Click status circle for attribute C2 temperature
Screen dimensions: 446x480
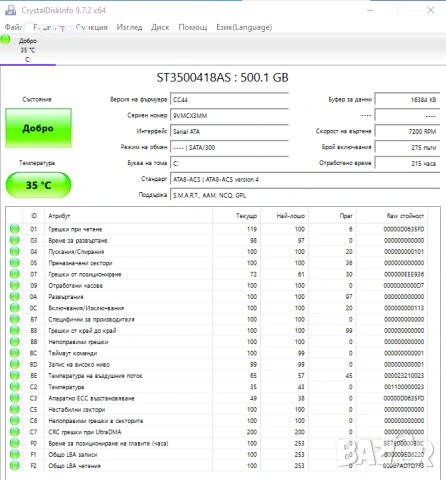coord(15,387)
